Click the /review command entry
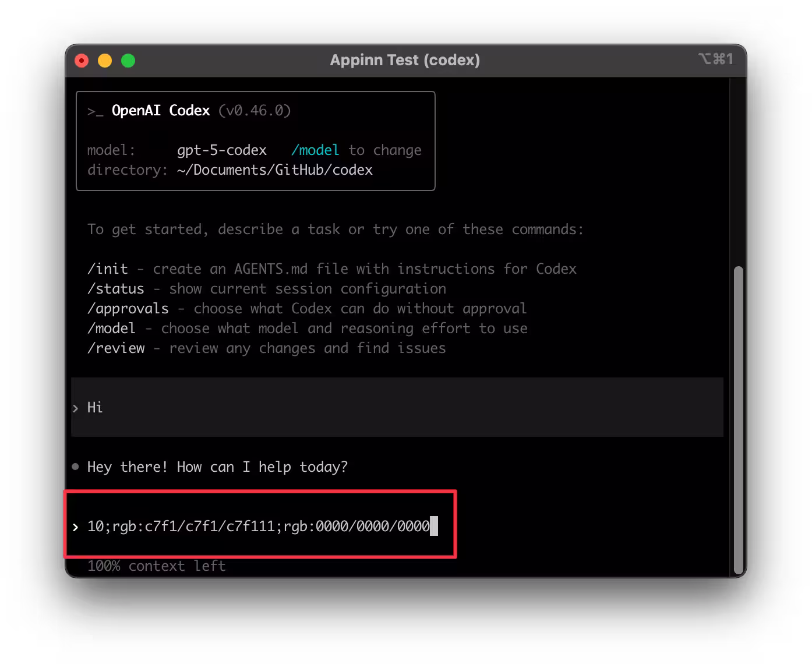The image size is (812, 664). pyautogui.click(x=116, y=348)
